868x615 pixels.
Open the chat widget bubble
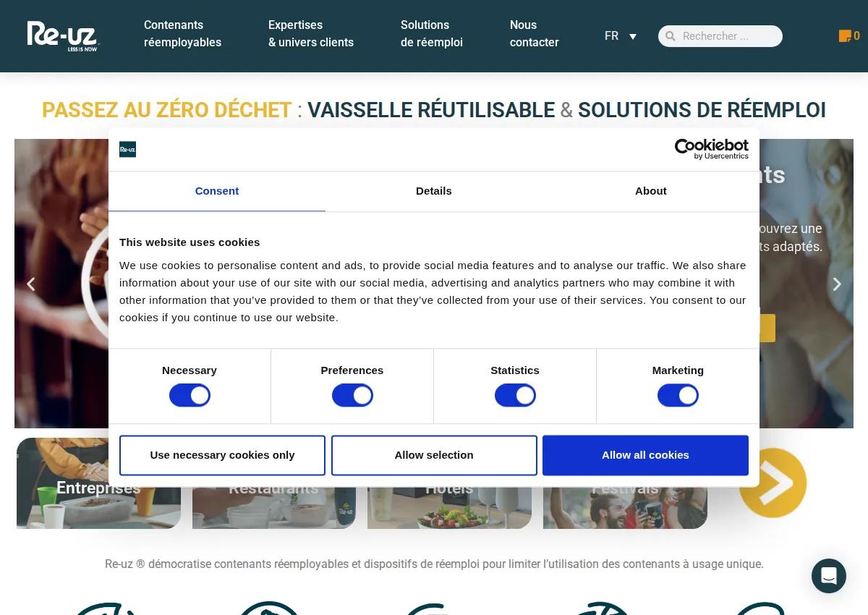click(x=829, y=576)
